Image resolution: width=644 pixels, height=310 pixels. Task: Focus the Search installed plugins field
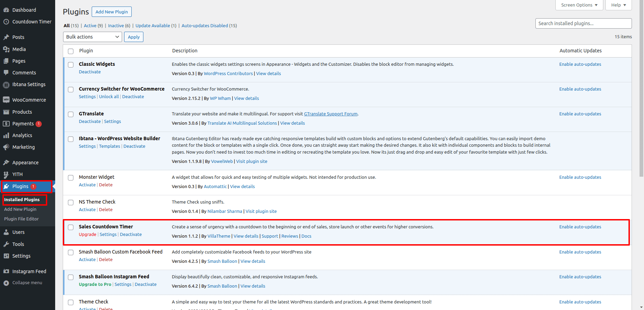click(583, 23)
